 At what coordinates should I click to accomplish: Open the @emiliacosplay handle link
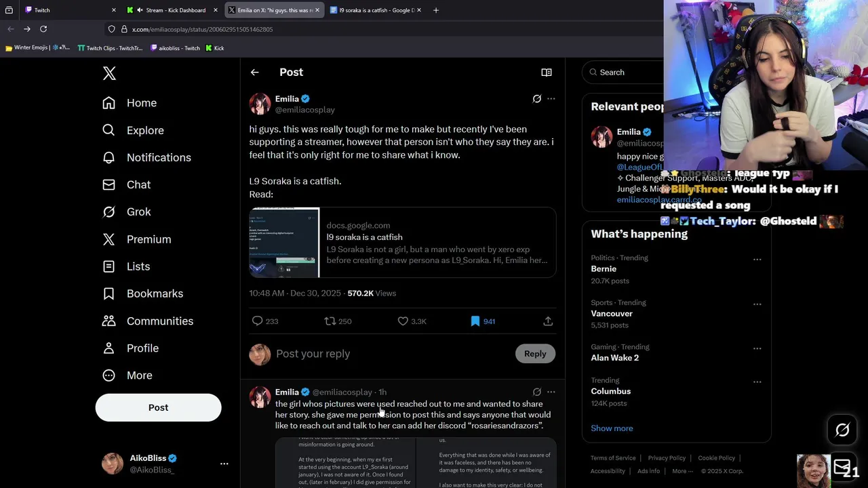304,110
